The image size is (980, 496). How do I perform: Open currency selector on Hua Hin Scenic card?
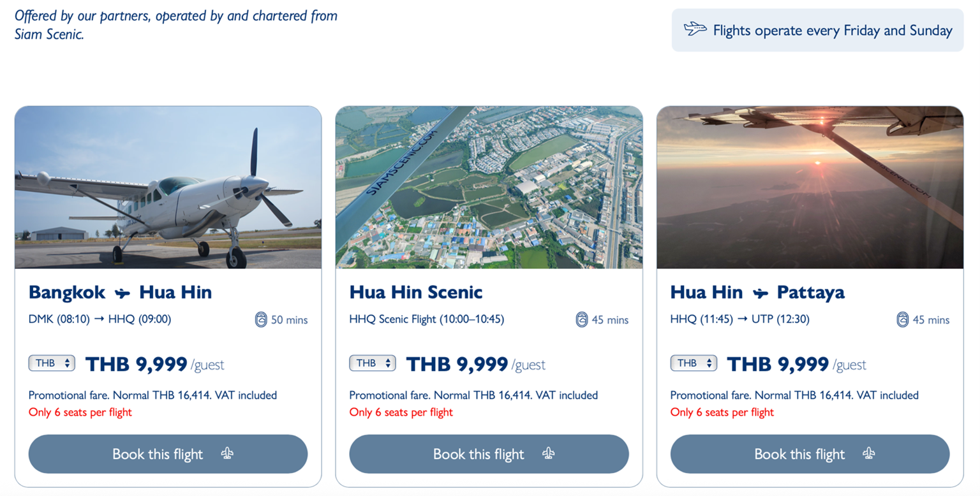[x=373, y=363]
